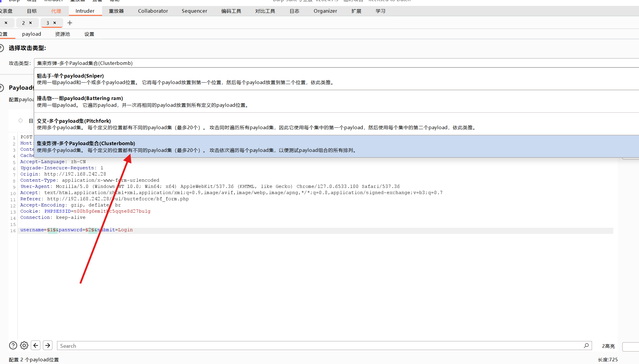
Task: Go to previous search match arrow
Action: [36, 345]
